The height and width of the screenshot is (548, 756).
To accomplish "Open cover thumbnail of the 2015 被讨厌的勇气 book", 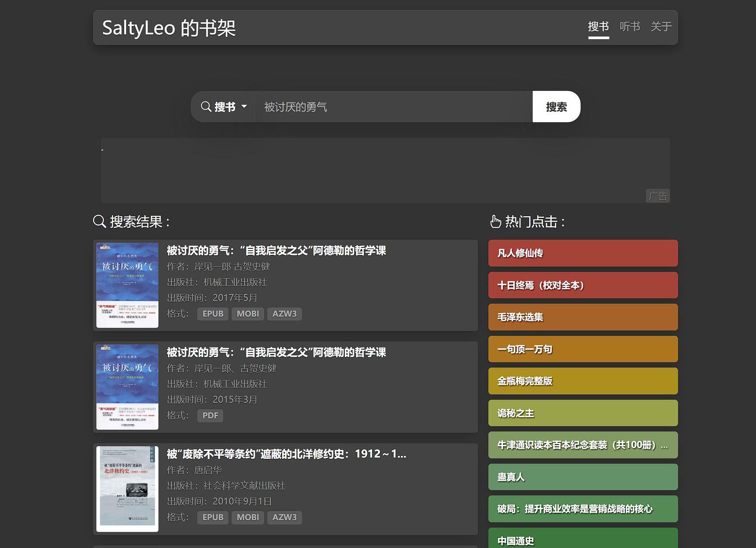I will click(127, 387).
